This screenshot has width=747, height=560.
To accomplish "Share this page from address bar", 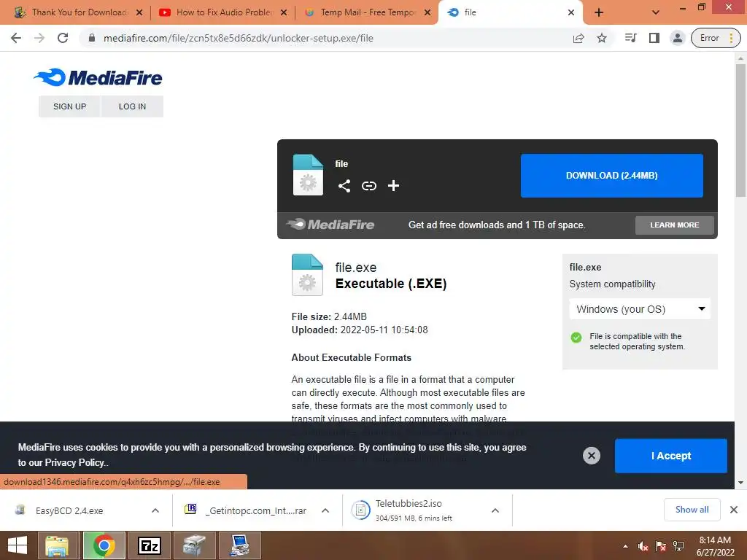I will click(x=578, y=38).
